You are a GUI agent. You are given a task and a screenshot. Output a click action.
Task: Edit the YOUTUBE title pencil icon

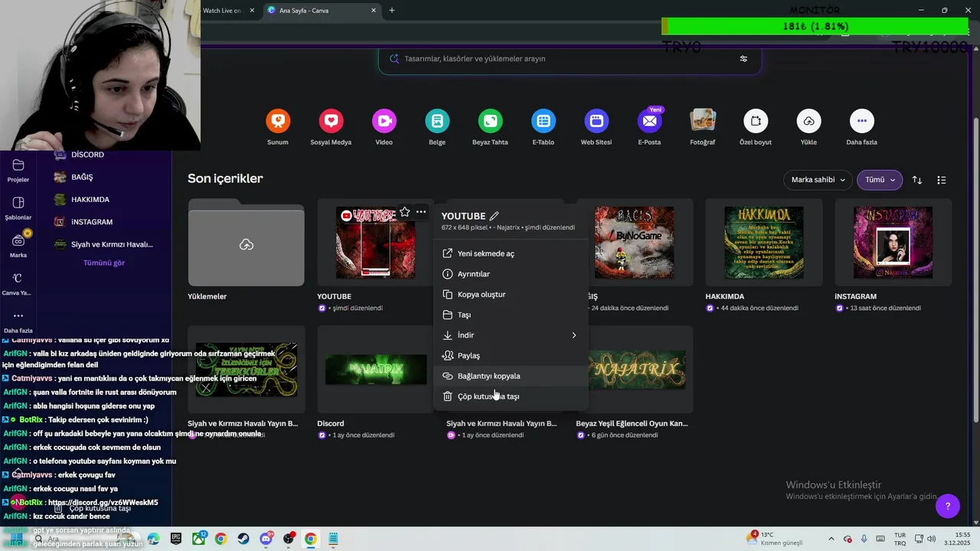point(494,216)
